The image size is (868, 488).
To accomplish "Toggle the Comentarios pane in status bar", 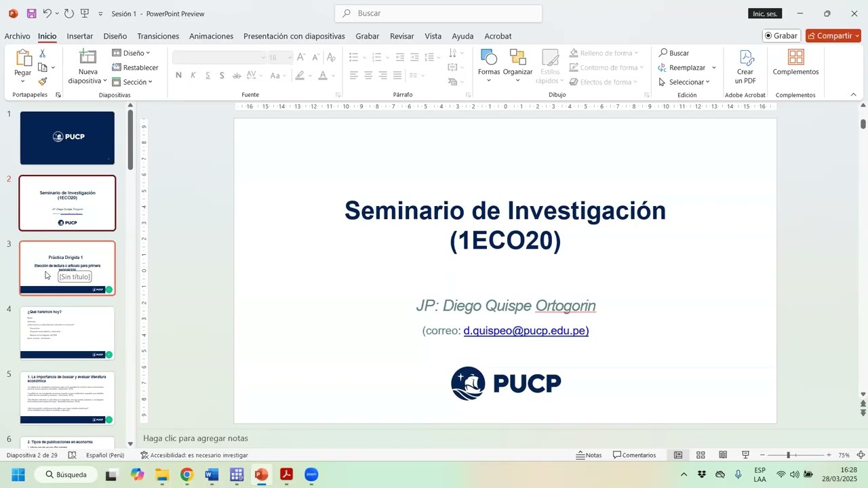I will click(x=634, y=455).
